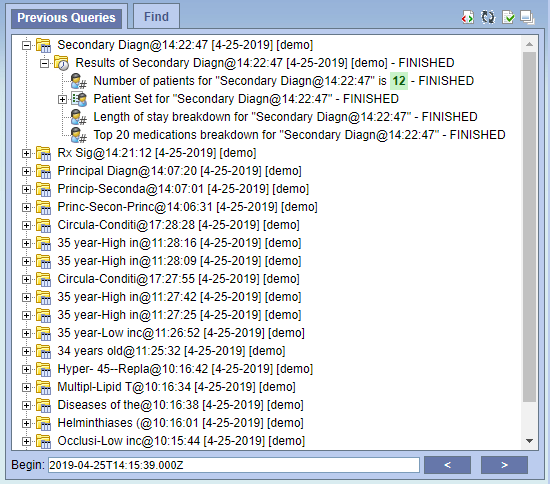Select the Previous Queries tab
550x484 pixels.
coord(67,18)
